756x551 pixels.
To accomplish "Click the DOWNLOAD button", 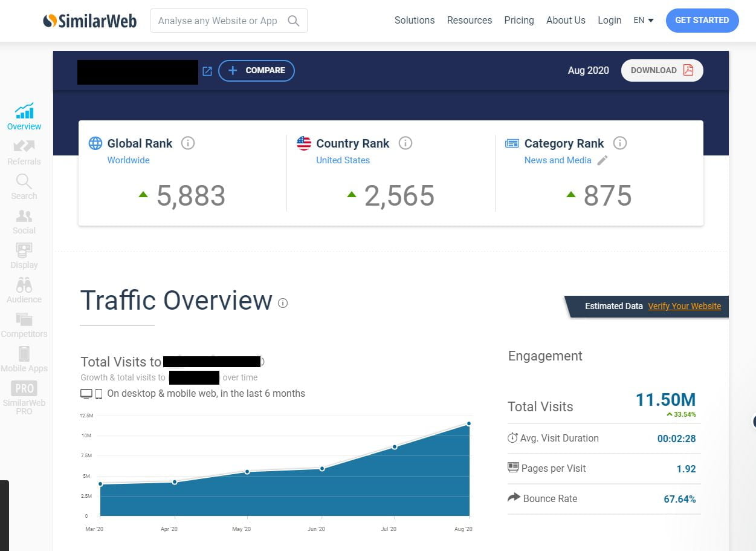I will tap(662, 70).
